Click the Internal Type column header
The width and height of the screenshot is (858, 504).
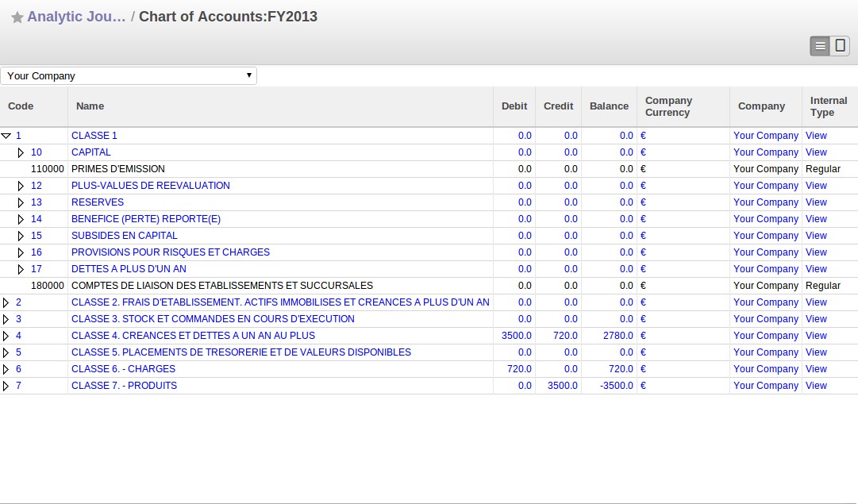[828, 106]
